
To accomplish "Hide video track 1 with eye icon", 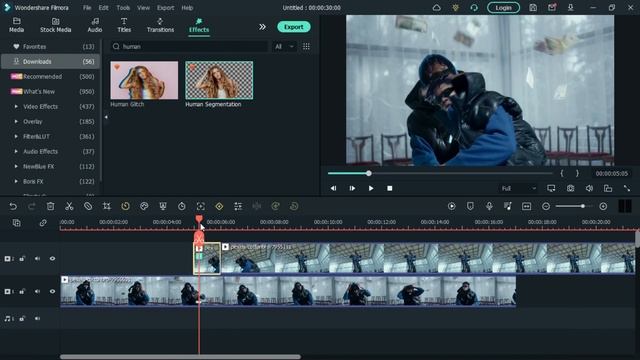I will pos(52,291).
